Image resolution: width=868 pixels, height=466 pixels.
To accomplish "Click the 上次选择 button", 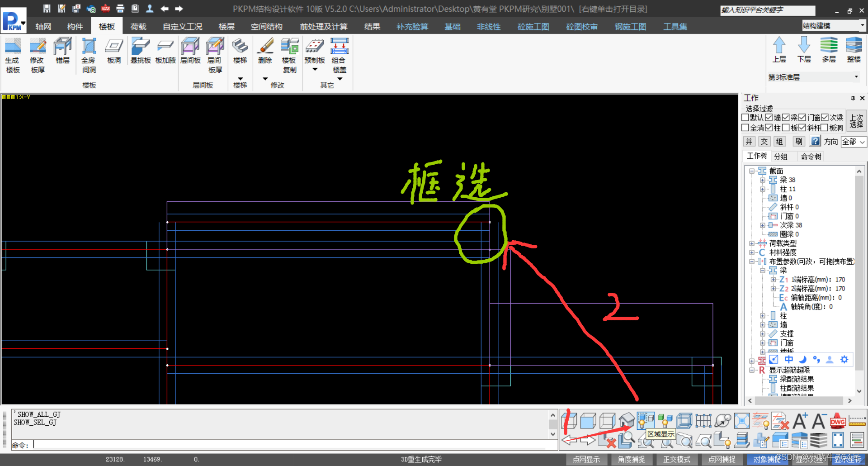I will [856, 121].
